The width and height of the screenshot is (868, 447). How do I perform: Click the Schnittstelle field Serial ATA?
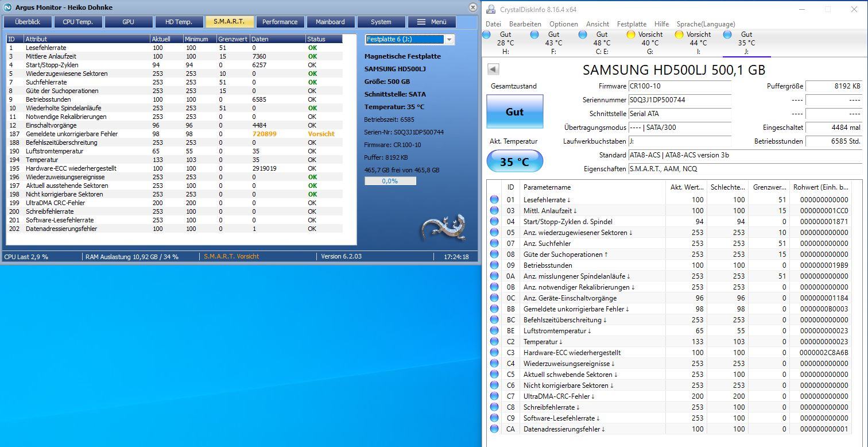(680, 114)
